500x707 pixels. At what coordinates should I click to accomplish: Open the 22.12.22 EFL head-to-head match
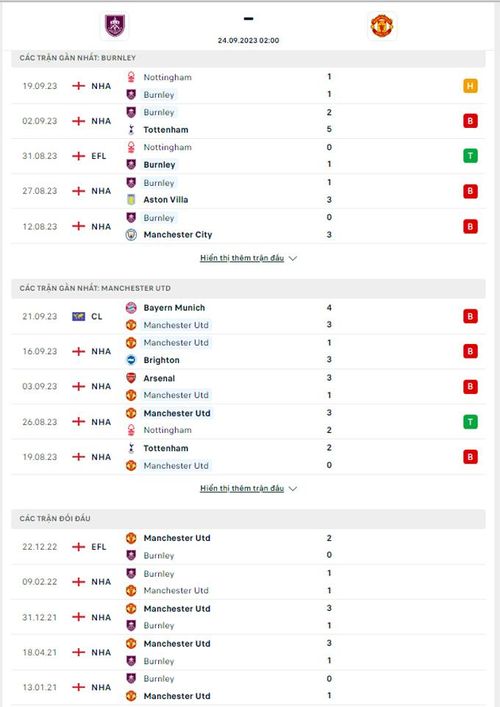[x=248, y=547]
